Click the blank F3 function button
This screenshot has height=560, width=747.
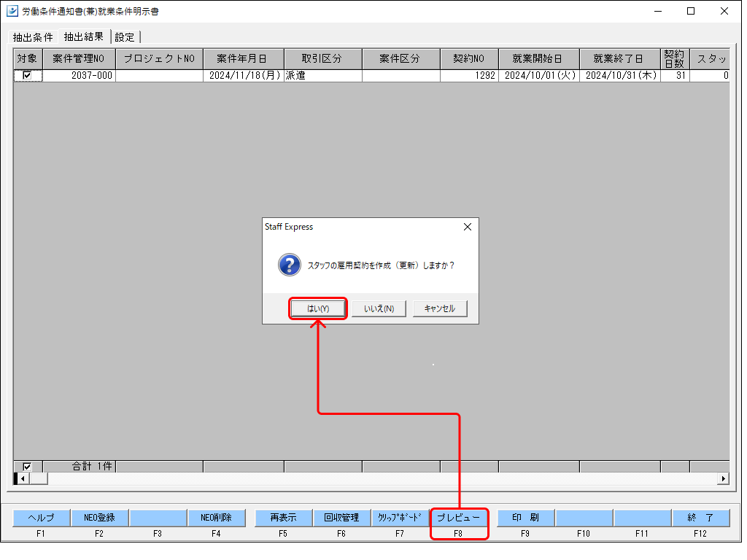click(158, 518)
